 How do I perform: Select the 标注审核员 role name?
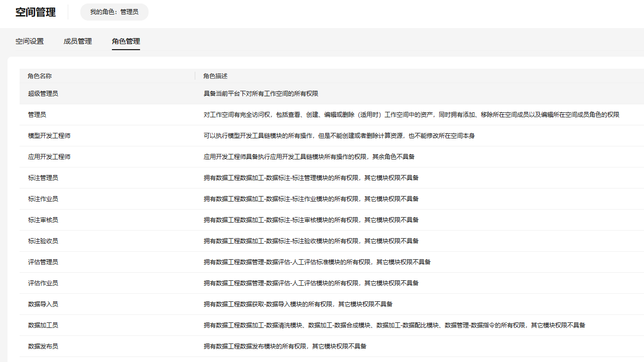coord(43,220)
